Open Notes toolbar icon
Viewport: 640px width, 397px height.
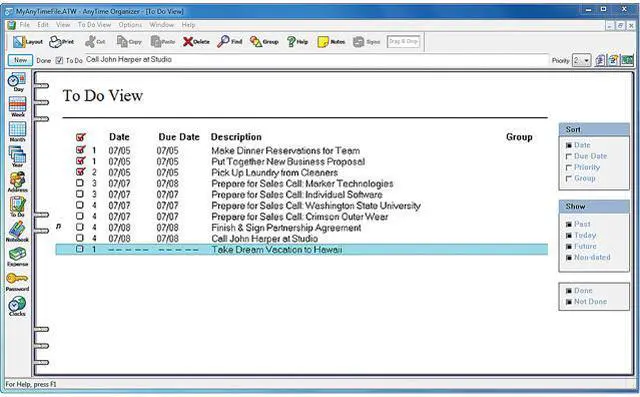pyautogui.click(x=331, y=42)
